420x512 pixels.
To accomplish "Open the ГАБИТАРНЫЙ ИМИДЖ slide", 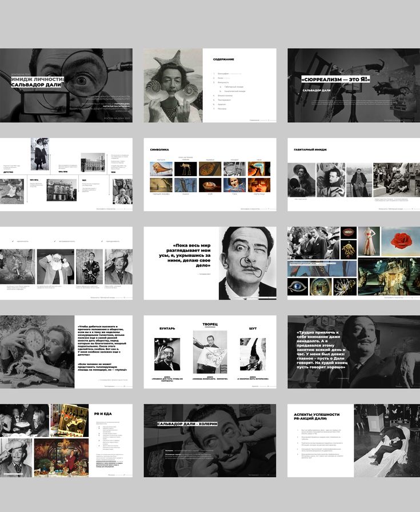I will pyautogui.click(x=353, y=174).
